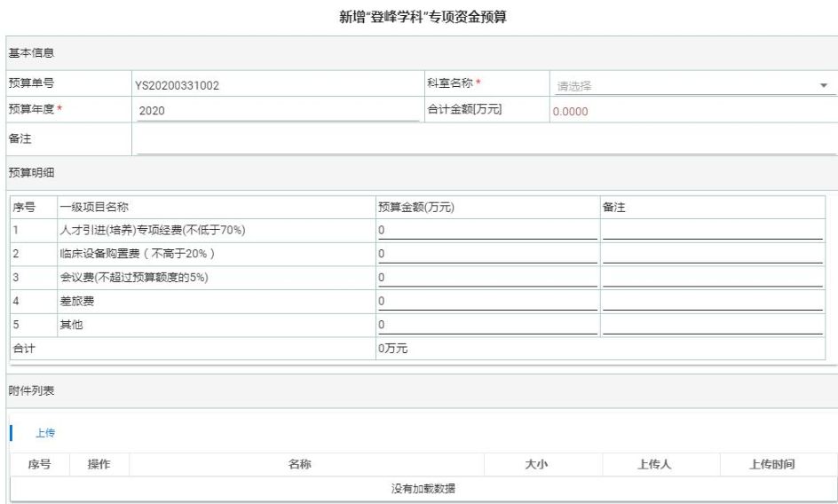Viewport: 838px width, 504px height.
Task: Click the 操作 column header
Action: coord(99,465)
